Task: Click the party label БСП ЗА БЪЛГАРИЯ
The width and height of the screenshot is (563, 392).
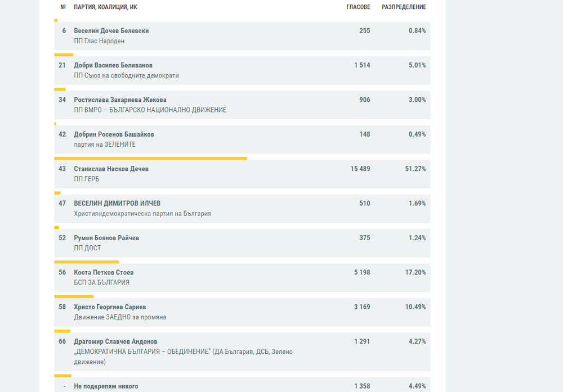Action: click(101, 283)
